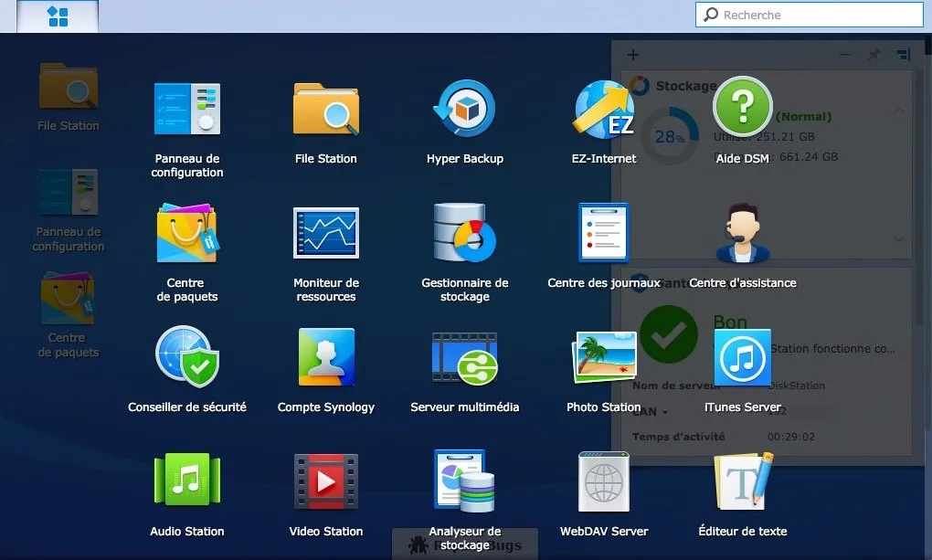Open Centre de paquets from the main menu grid
The height and width of the screenshot is (560, 932).
(x=187, y=233)
